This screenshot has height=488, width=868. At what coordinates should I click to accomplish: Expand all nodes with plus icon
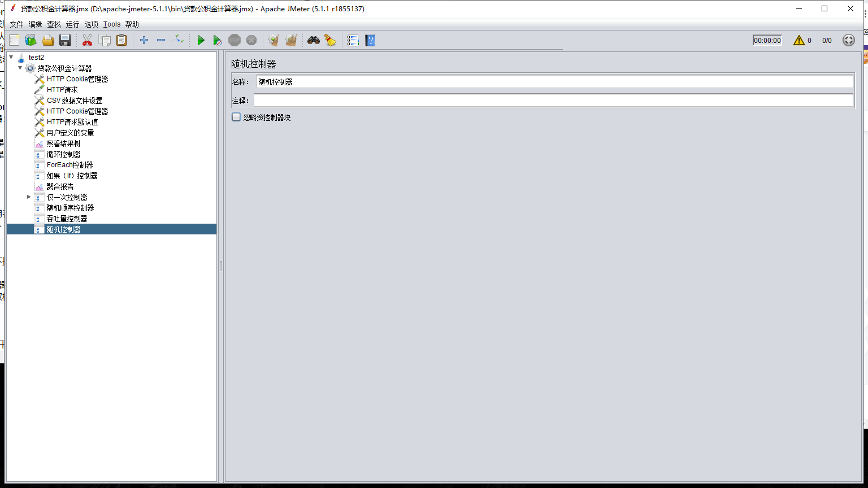coord(144,40)
